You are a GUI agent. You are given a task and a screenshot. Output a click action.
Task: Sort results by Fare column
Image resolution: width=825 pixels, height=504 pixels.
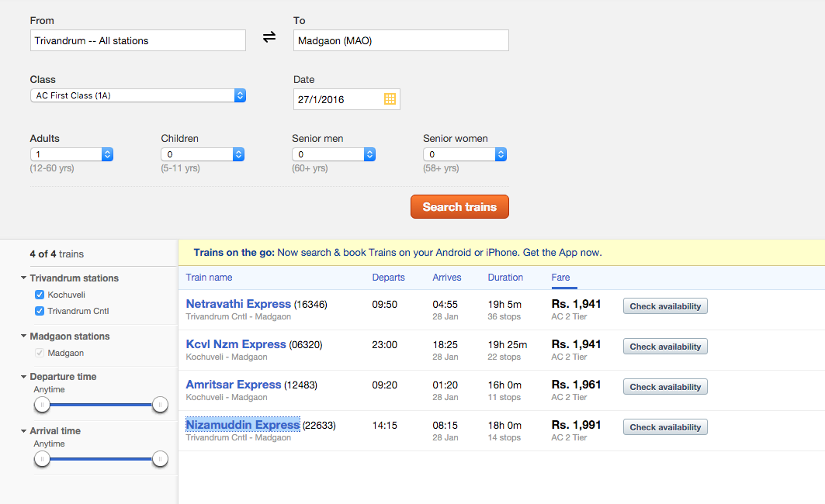(x=560, y=278)
